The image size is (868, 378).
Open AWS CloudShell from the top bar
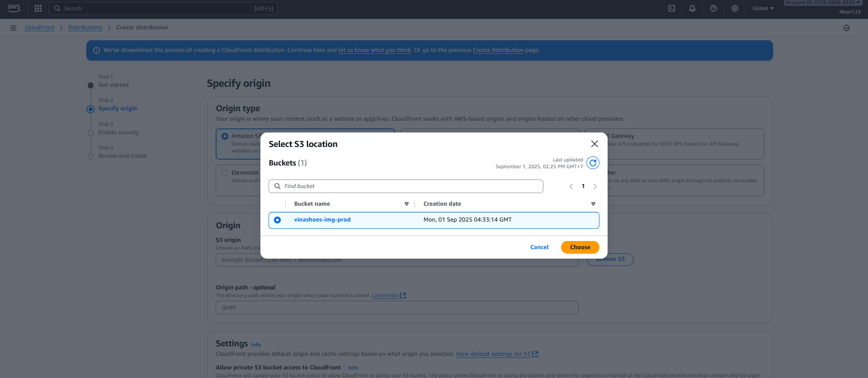tap(671, 8)
